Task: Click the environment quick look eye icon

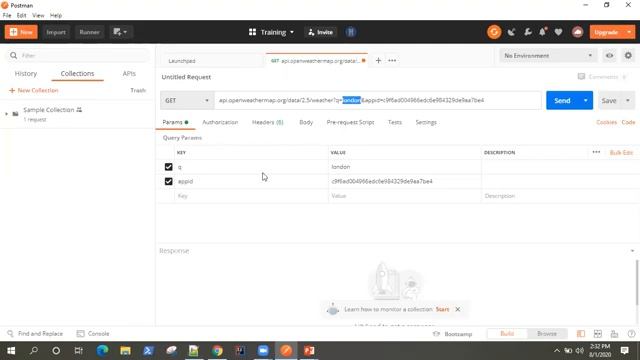Action: pos(609,56)
